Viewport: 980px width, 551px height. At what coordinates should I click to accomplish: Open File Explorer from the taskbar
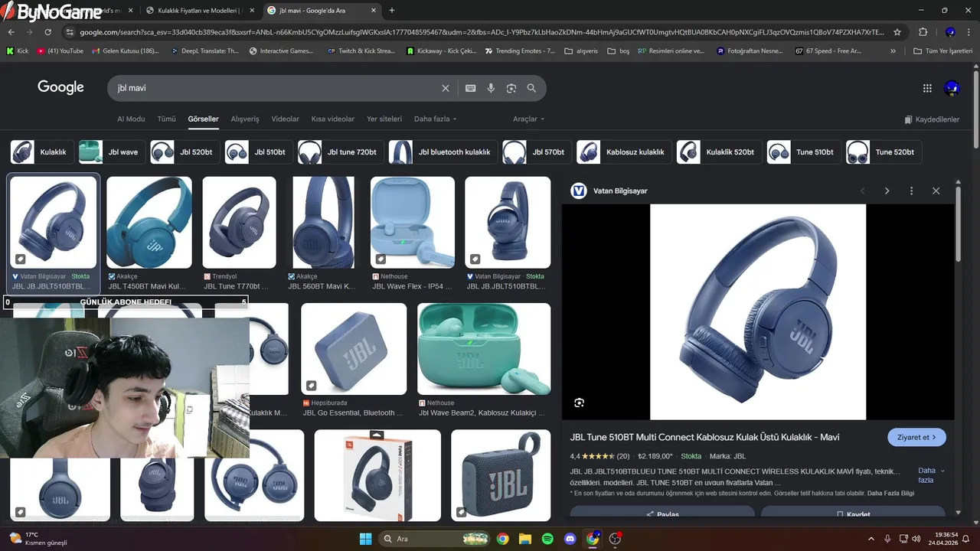click(525, 539)
